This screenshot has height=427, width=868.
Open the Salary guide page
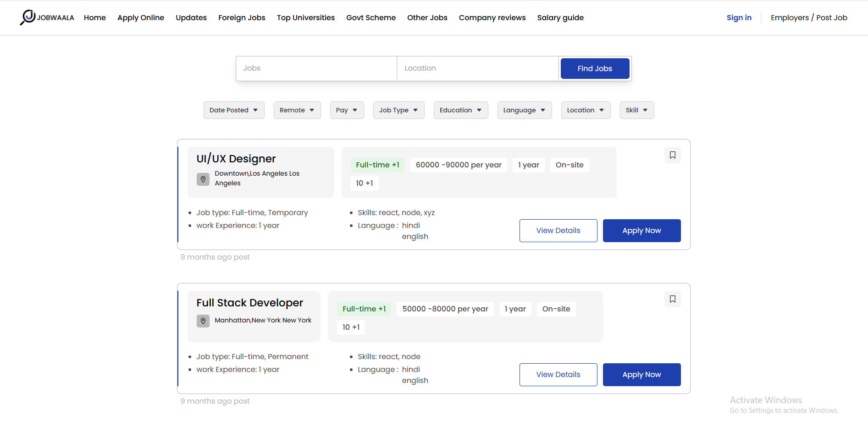click(560, 17)
